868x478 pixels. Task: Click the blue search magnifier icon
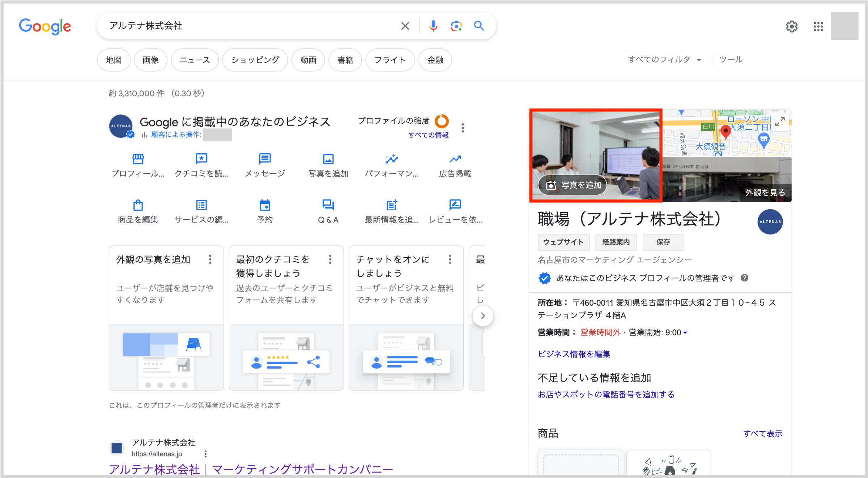(479, 26)
